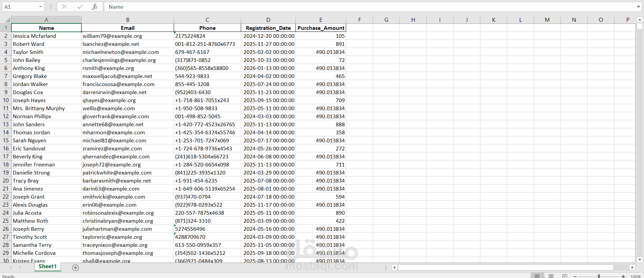
Task: Click the 100% zoom level text
Action: [x=636, y=276]
